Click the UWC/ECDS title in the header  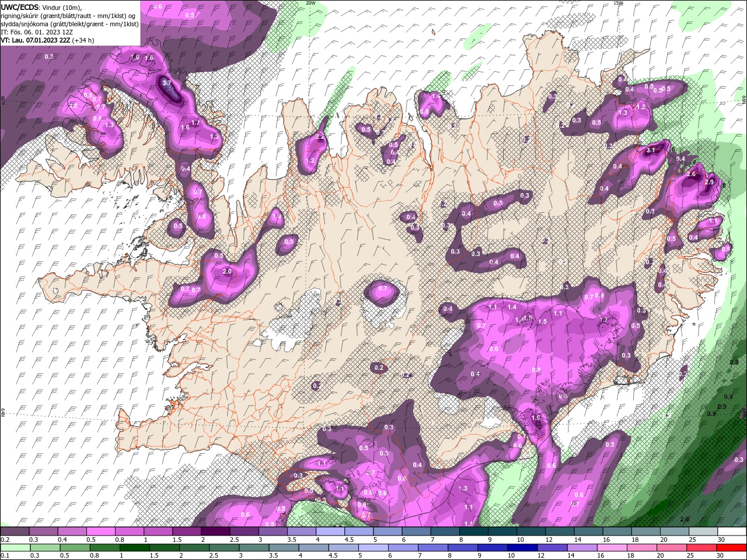20,7
